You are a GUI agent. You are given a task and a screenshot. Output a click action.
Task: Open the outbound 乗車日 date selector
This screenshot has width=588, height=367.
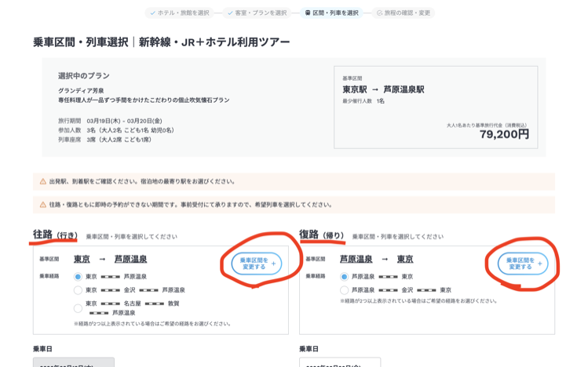74,362
